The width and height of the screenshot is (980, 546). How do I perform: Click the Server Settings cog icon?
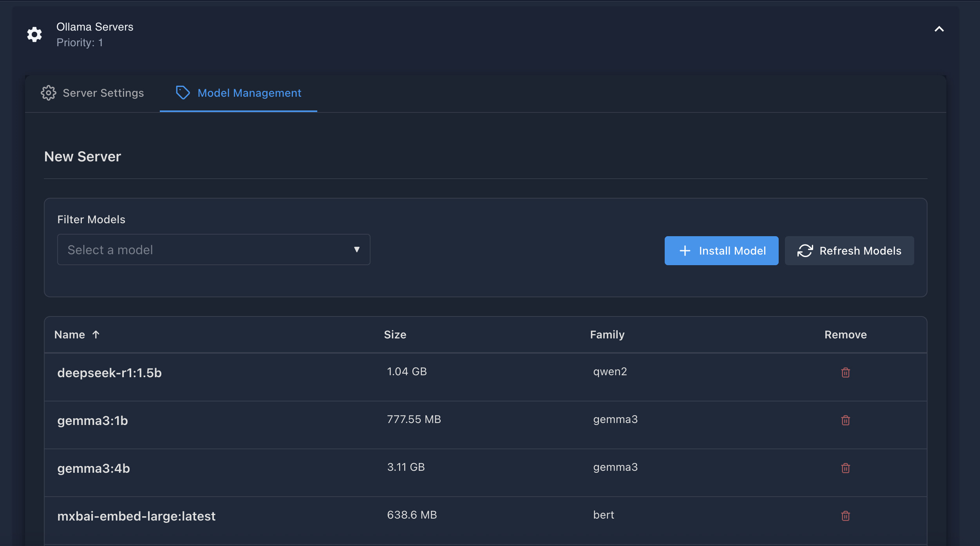click(x=49, y=93)
